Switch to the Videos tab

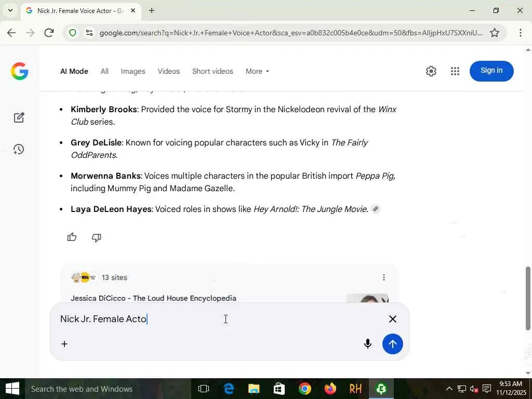(x=169, y=71)
